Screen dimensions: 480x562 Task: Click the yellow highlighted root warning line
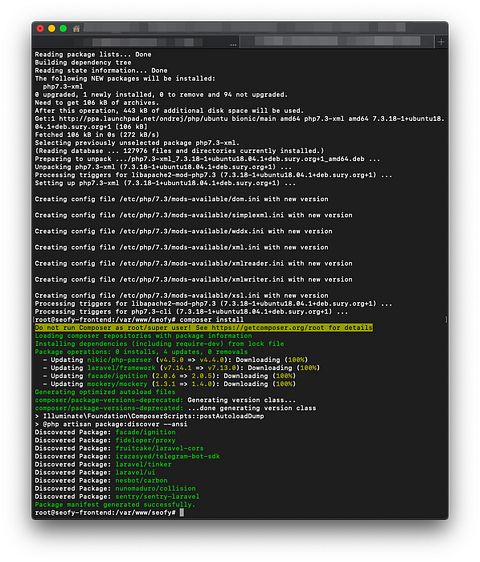pyautogui.click(x=204, y=328)
